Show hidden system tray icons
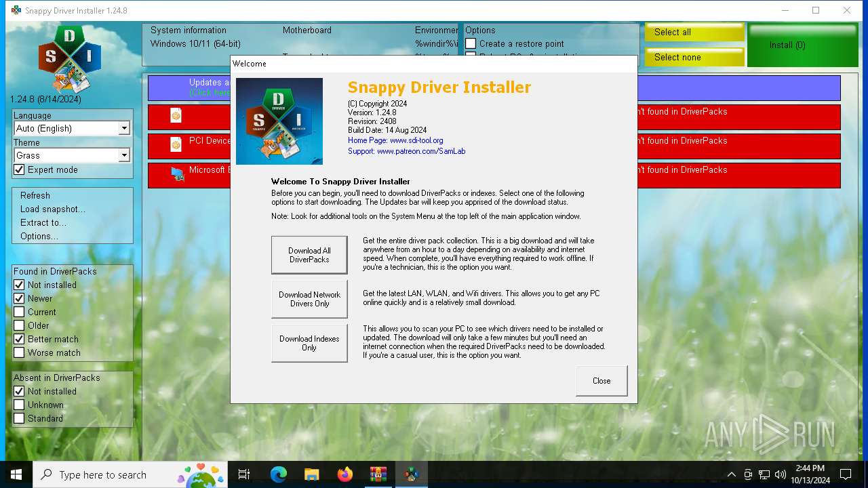Viewport: 868px width, 488px height. [731, 474]
